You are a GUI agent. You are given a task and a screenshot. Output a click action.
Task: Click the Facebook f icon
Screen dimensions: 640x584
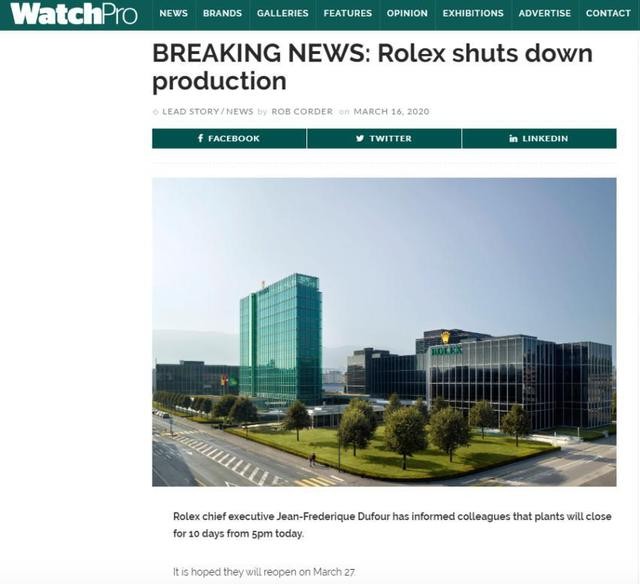tap(200, 138)
